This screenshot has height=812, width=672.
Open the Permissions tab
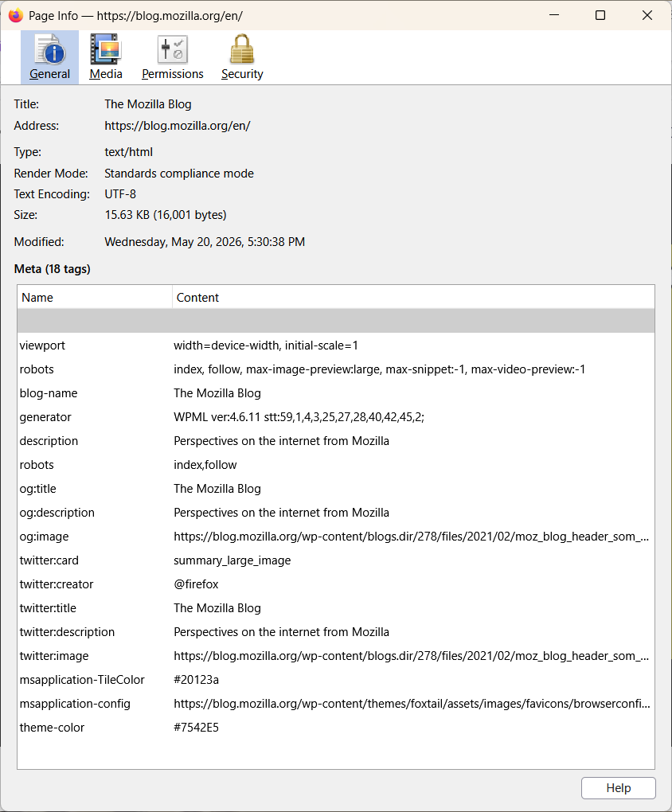tap(173, 57)
